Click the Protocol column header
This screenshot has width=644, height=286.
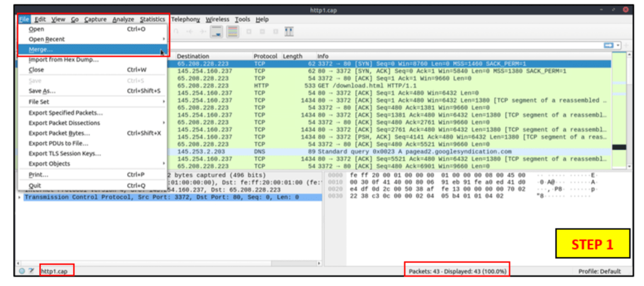(x=266, y=56)
